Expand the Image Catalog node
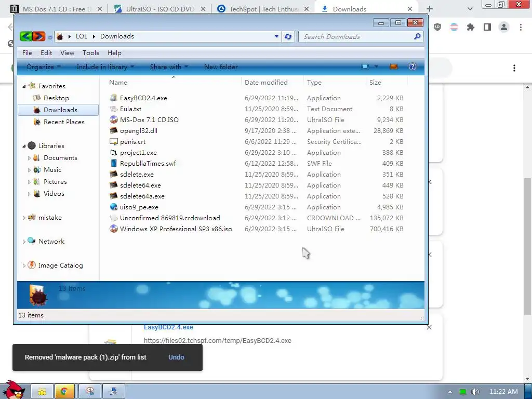The width and height of the screenshot is (532, 399). (24, 265)
